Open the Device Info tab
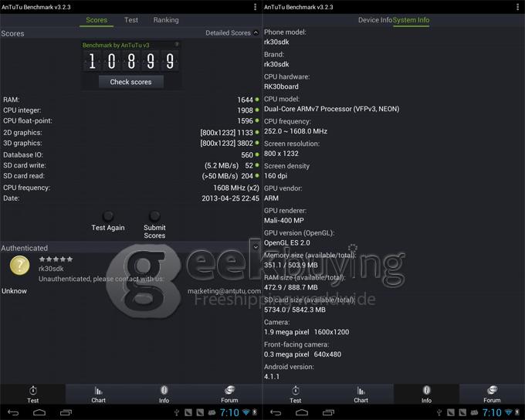This screenshot has width=525, height=420. pyautogui.click(x=375, y=20)
